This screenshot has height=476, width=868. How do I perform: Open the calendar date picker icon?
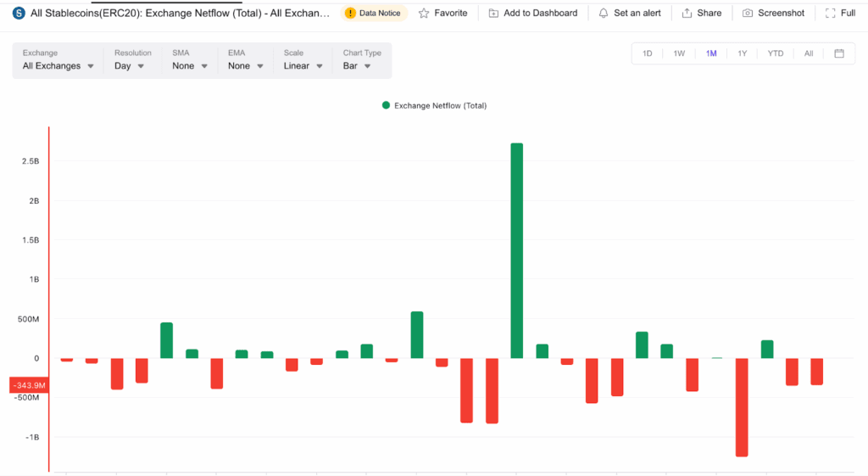pyautogui.click(x=839, y=53)
